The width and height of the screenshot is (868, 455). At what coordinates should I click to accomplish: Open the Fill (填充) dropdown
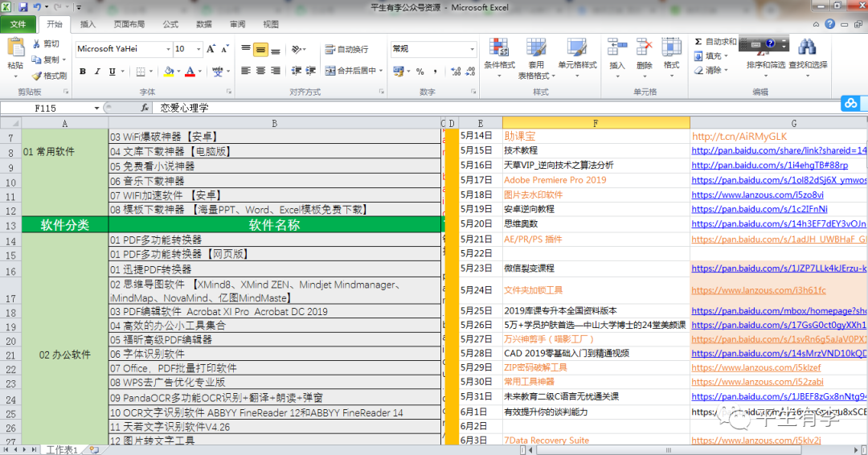coord(710,56)
